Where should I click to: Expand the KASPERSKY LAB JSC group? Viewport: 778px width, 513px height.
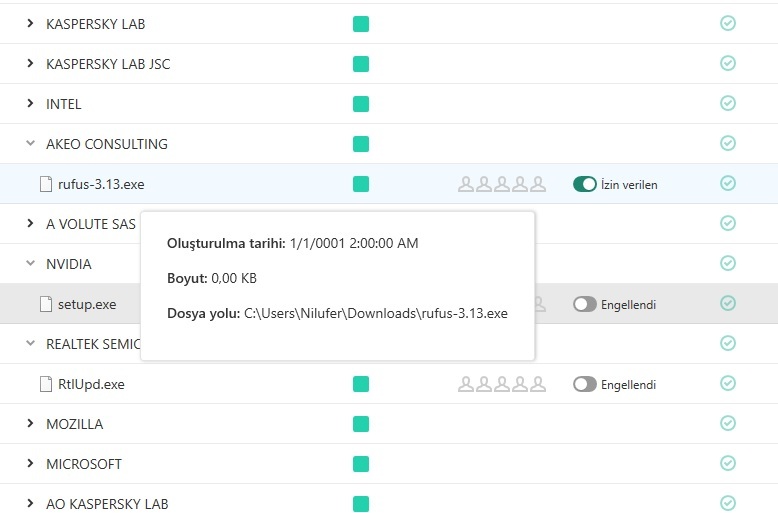[x=30, y=63]
